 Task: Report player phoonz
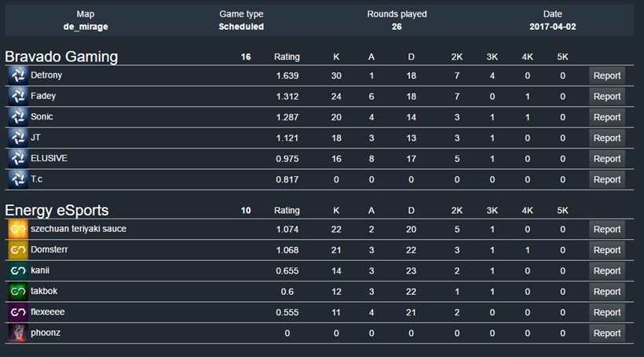point(606,333)
